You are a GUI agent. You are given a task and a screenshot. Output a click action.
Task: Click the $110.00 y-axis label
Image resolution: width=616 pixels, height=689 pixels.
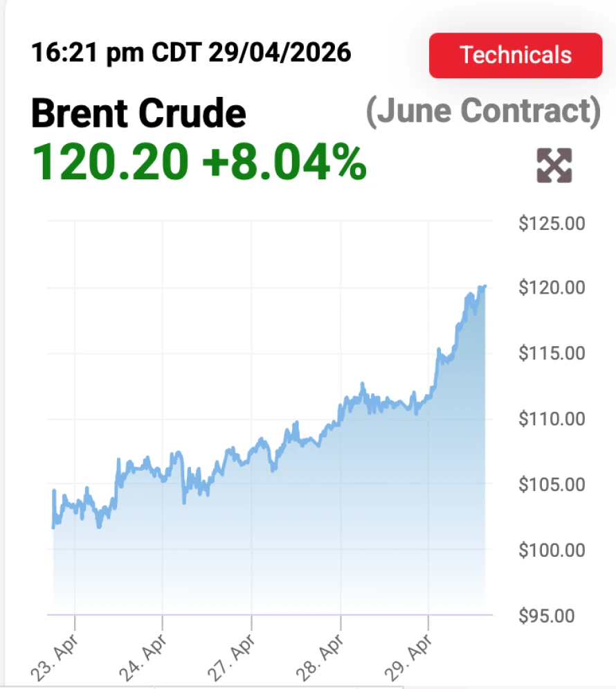(x=551, y=419)
